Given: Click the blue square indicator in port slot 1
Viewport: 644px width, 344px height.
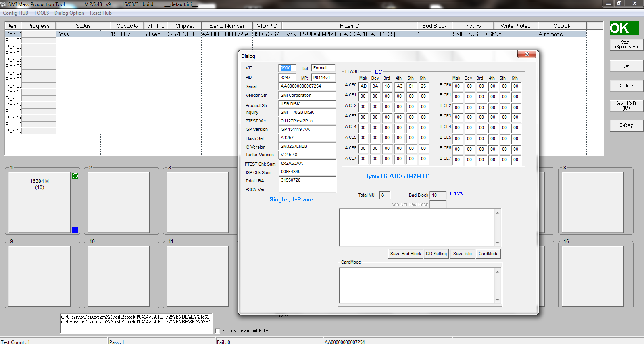Looking at the screenshot, I should tap(75, 230).
